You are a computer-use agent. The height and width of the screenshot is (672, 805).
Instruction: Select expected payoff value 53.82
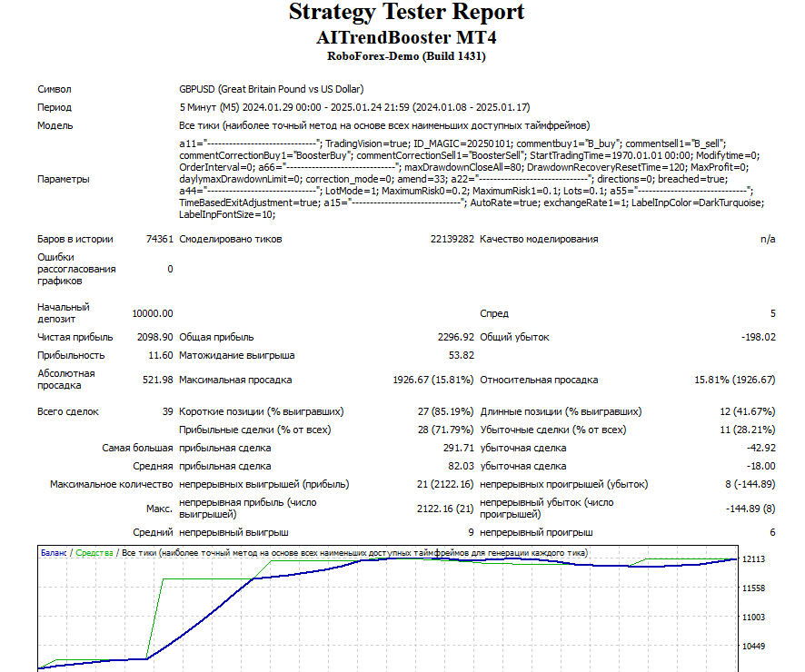[x=461, y=355]
